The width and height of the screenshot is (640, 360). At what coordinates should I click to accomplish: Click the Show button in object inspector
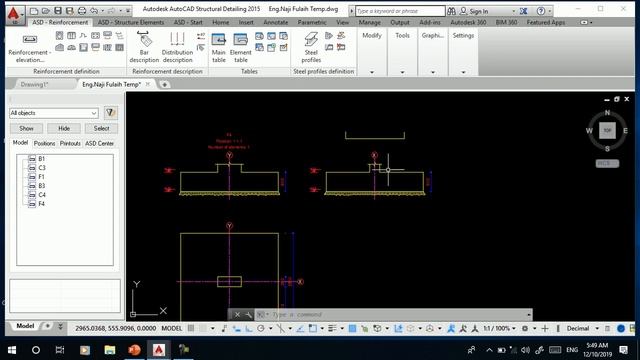tap(27, 128)
